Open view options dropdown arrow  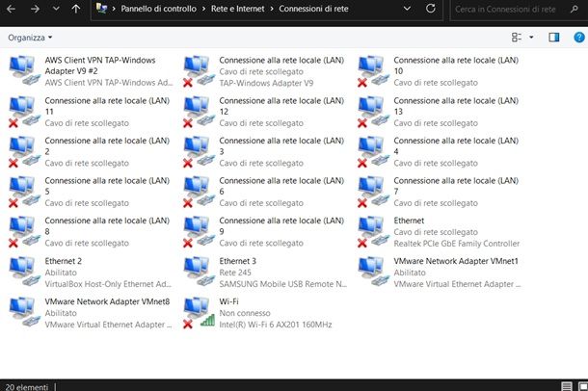[531, 37]
